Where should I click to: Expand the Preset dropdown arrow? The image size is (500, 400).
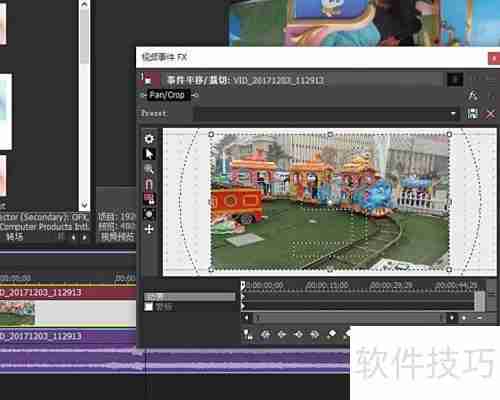point(453,114)
